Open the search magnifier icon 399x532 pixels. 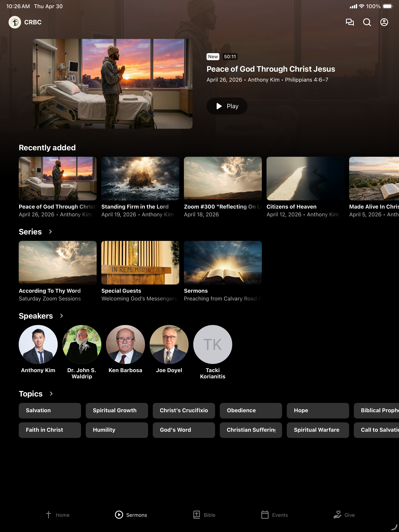(x=367, y=22)
